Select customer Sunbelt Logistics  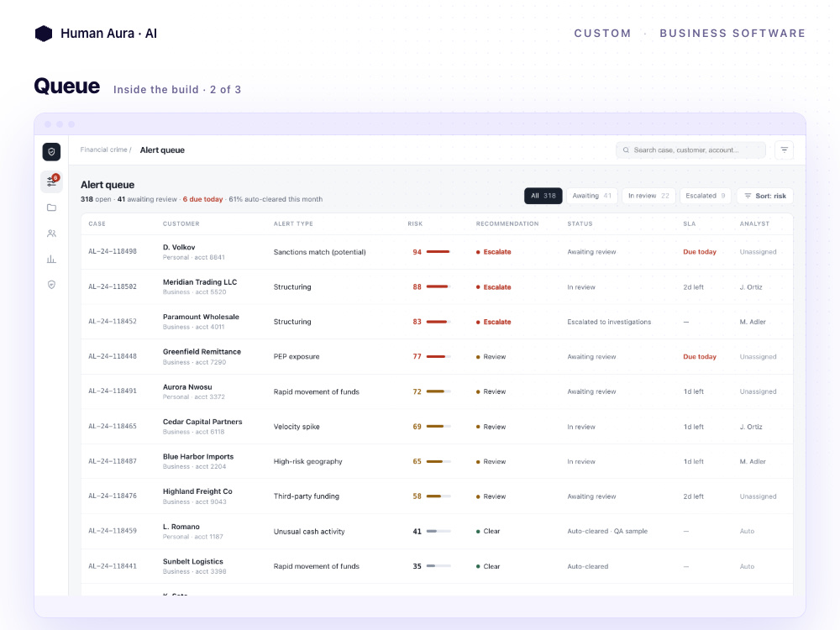(x=193, y=562)
